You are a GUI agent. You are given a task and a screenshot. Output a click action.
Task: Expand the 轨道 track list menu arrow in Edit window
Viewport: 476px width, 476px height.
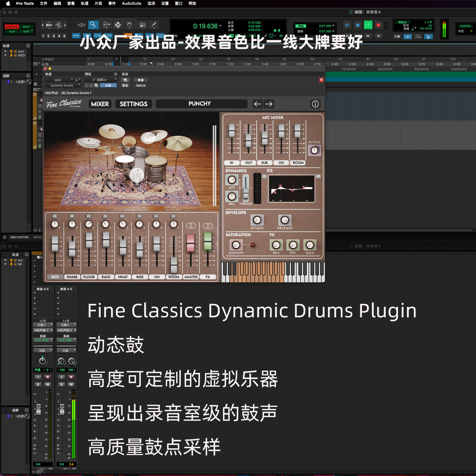tap(28, 46)
